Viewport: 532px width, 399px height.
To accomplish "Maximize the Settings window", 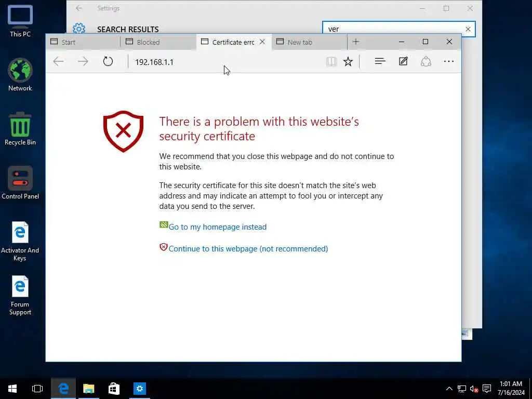I will (x=446, y=8).
